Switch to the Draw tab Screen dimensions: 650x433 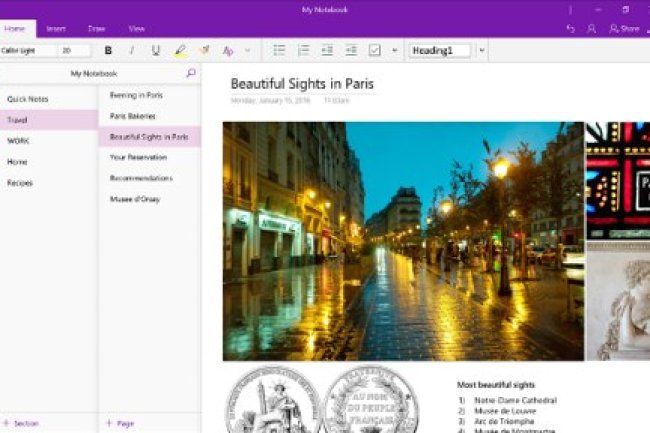click(96, 29)
